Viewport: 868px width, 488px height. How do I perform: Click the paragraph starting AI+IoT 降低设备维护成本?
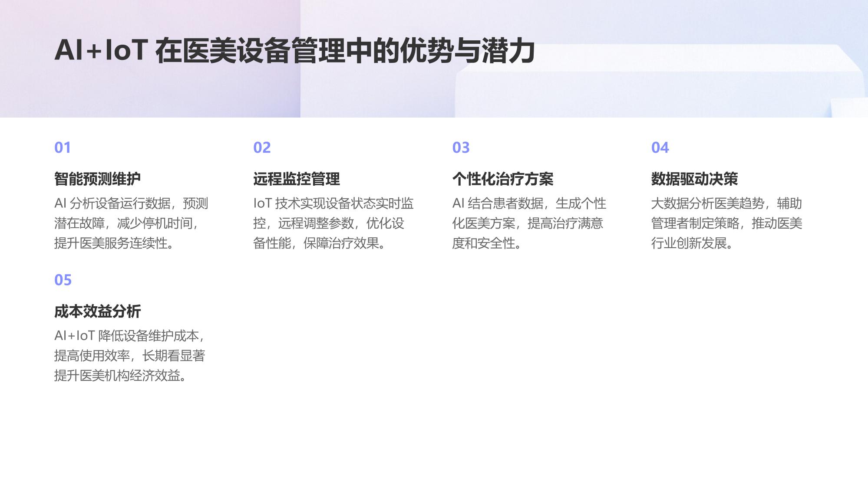pos(130,355)
